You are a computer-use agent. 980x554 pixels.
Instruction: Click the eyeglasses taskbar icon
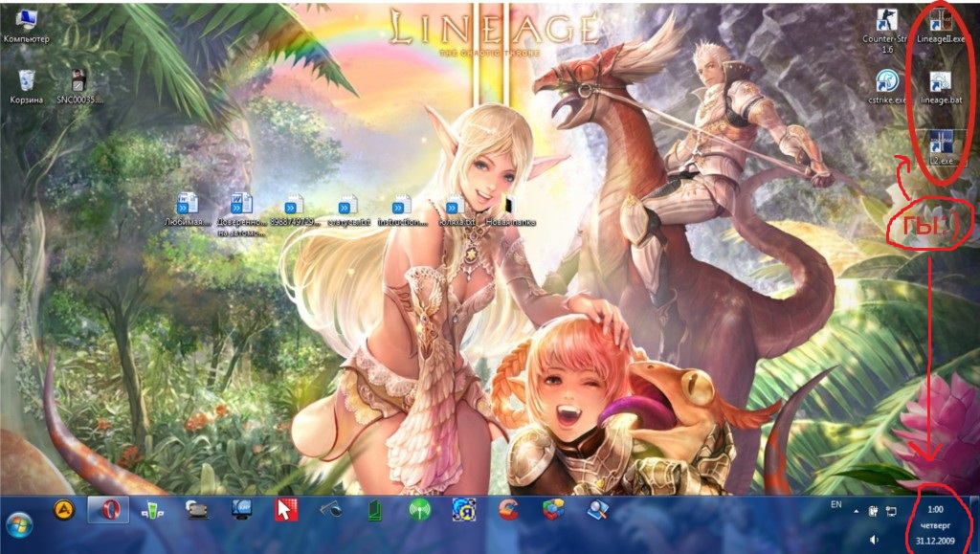click(x=330, y=510)
